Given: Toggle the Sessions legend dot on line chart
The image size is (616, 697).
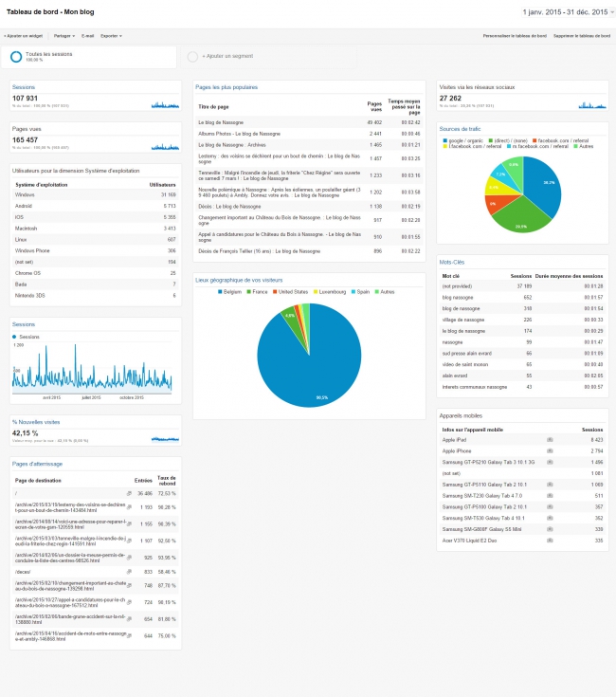Looking at the screenshot, I should coord(14,337).
